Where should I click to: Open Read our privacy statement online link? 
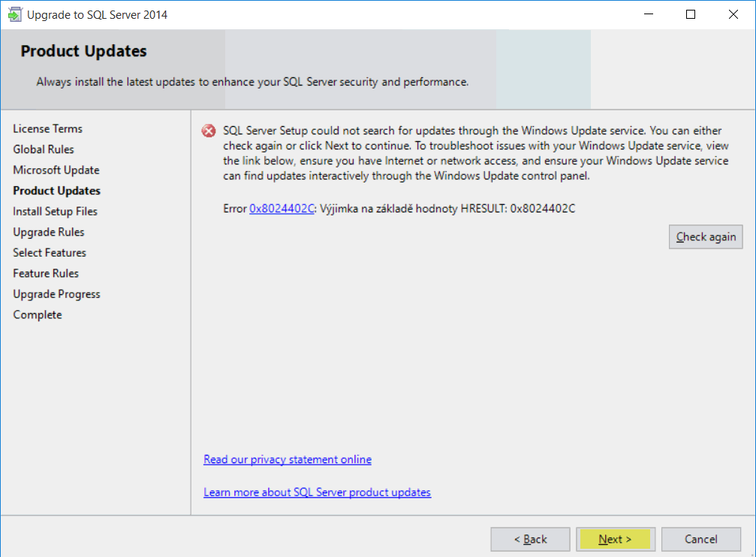[x=288, y=459]
